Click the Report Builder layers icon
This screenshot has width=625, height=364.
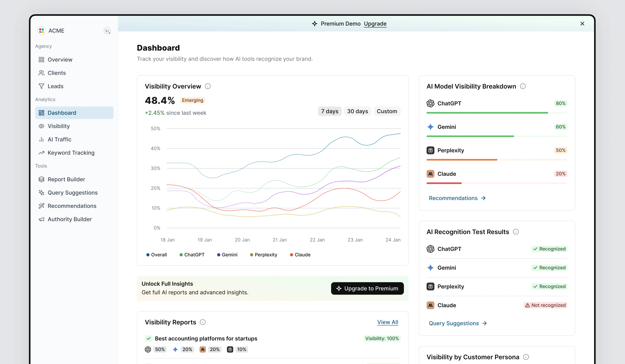pos(41,179)
